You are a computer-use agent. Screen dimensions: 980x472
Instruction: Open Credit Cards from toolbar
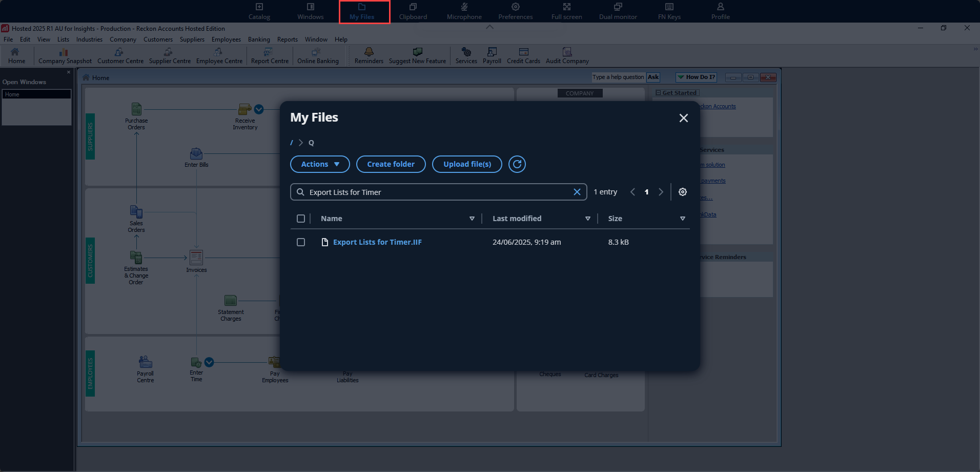pyautogui.click(x=523, y=56)
